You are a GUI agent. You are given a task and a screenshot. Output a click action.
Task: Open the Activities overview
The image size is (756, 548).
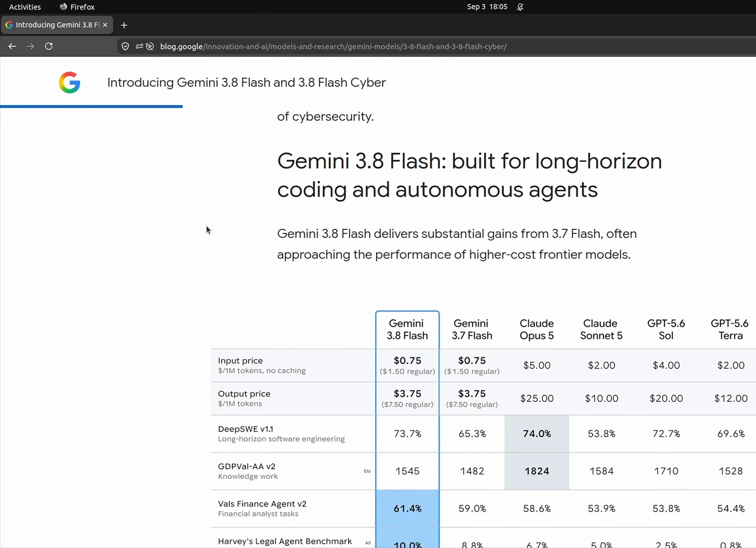(25, 7)
